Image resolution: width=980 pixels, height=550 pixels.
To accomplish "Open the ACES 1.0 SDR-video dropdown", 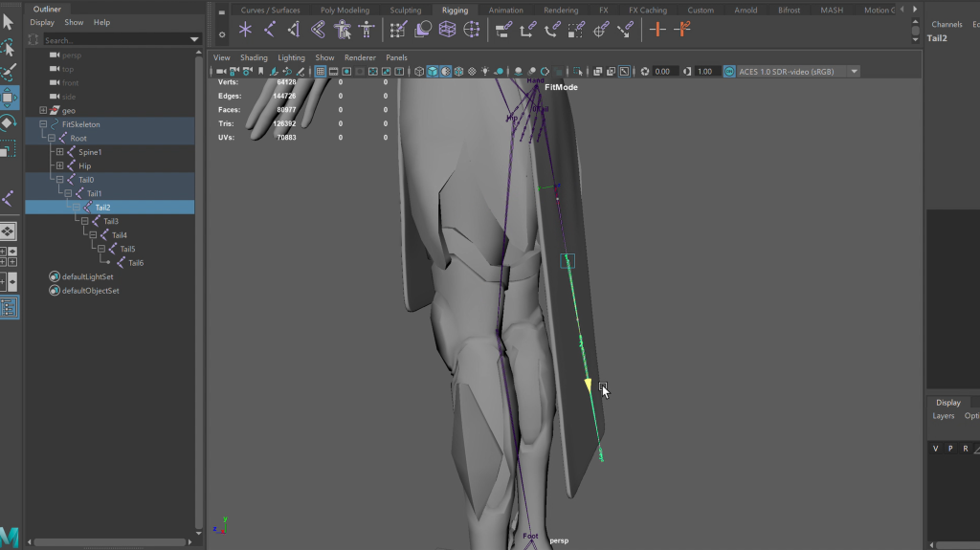I will point(854,71).
